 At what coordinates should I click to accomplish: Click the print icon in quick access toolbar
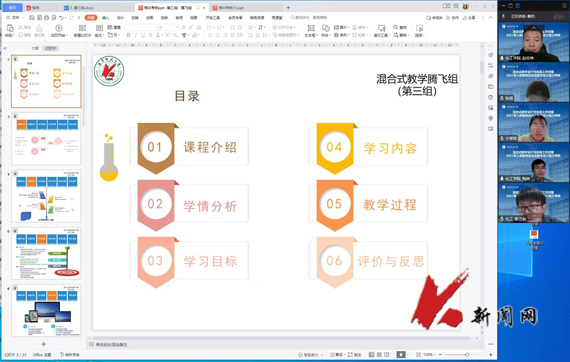[47, 17]
